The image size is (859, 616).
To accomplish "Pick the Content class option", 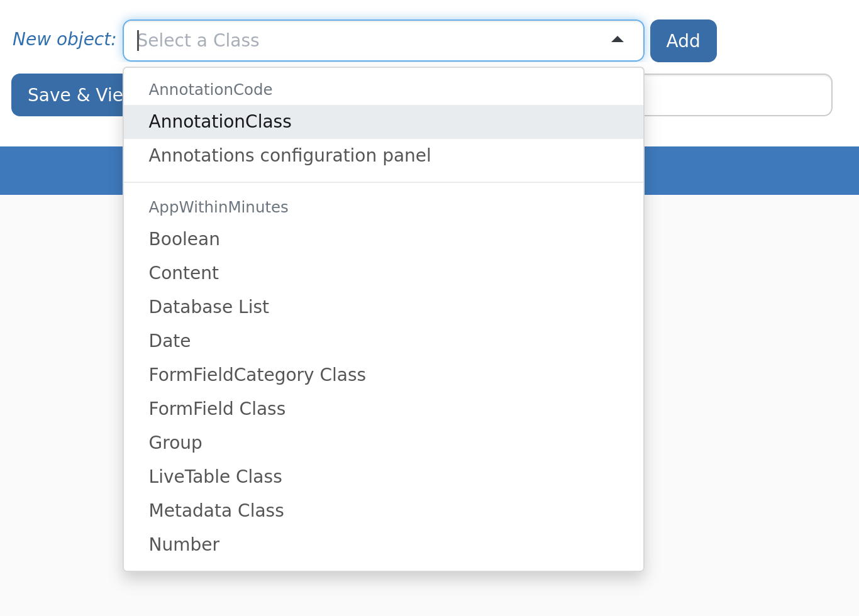I will (384, 273).
